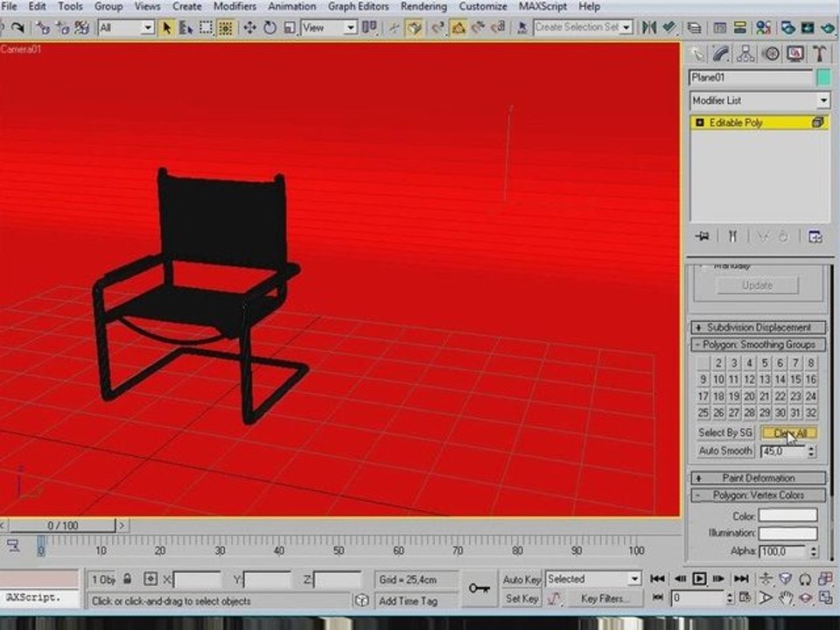Click the Pin Stack icon
This screenshot has width=840, height=630.
(x=703, y=236)
